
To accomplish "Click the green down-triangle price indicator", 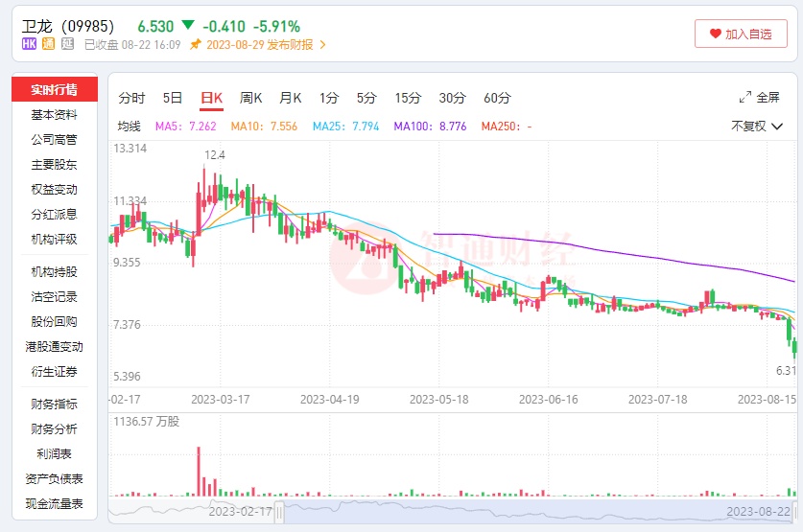I will (188, 25).
